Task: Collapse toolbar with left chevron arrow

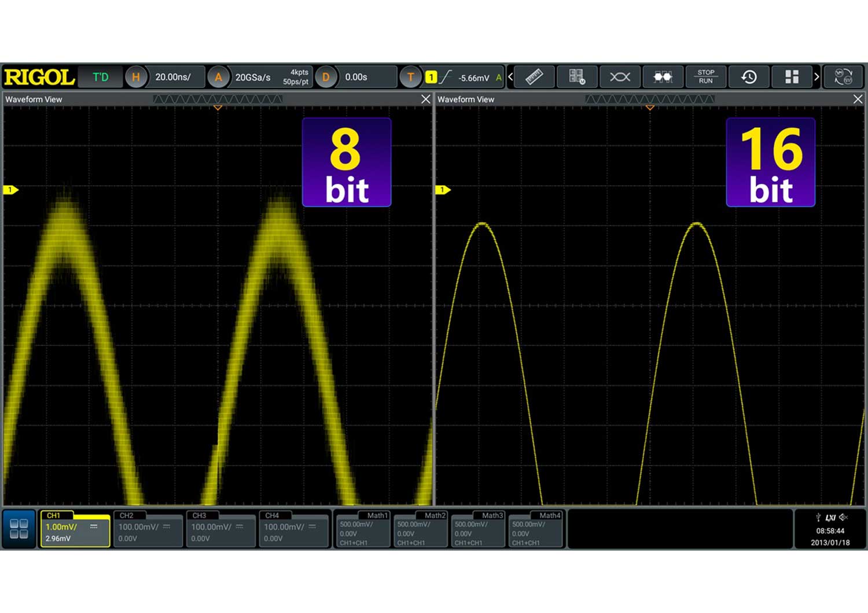Action: 510,77
